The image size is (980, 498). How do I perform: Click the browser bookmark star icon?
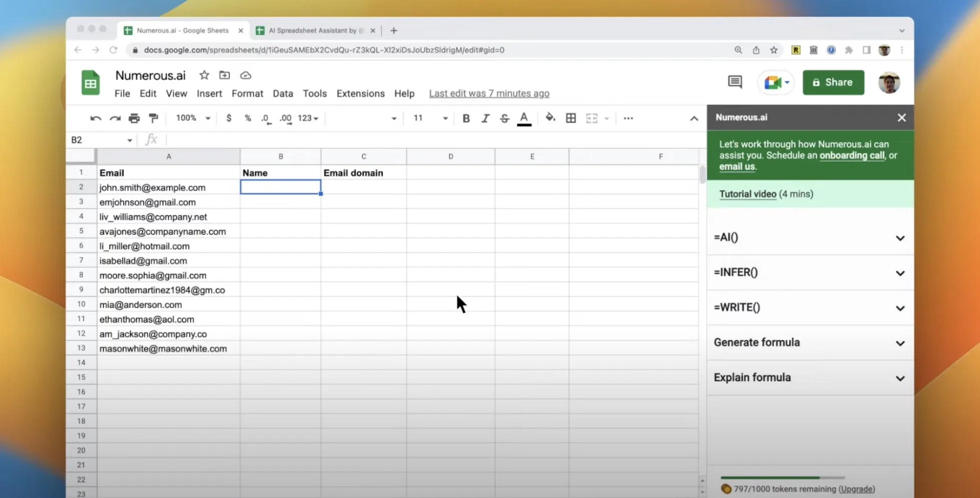774,50
